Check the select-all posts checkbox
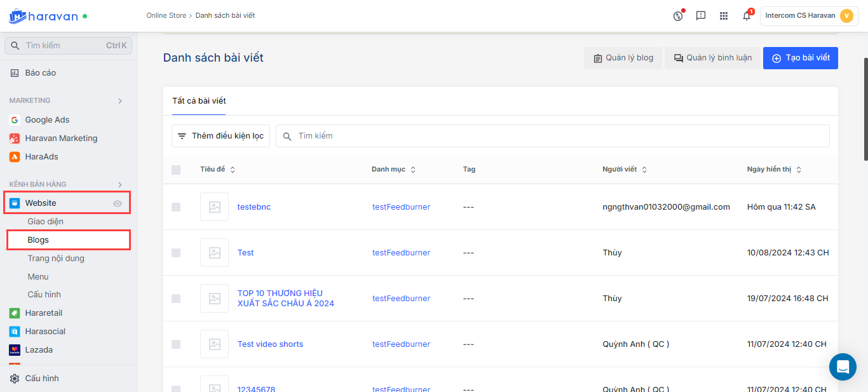Viewport: 868px width, 392px height. 176,170
